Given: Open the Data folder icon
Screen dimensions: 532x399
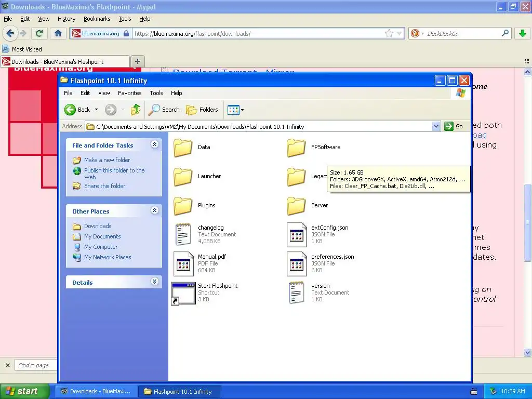Looking at the screenshot, I should tap(183, 147).
